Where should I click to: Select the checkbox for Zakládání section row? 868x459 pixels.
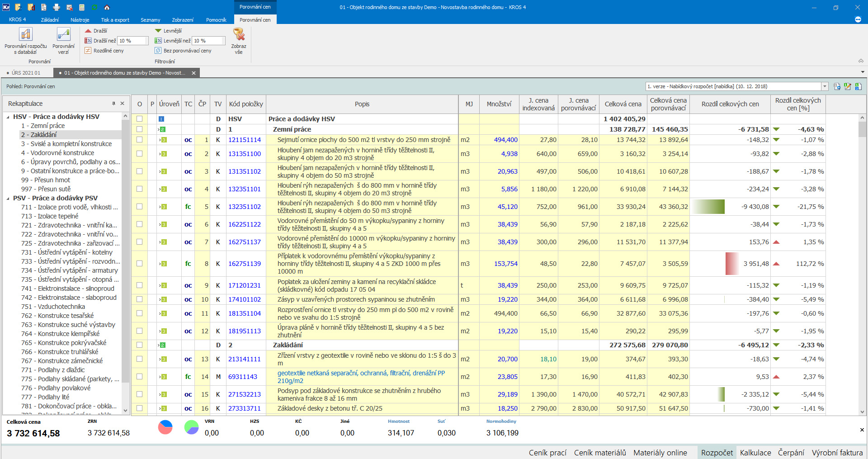coord(139,345)
